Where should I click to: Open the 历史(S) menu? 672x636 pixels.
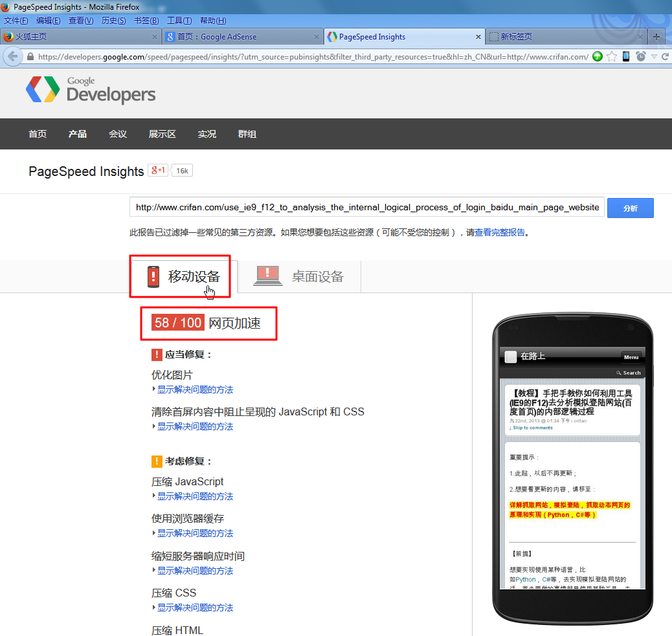click(113, 21)
